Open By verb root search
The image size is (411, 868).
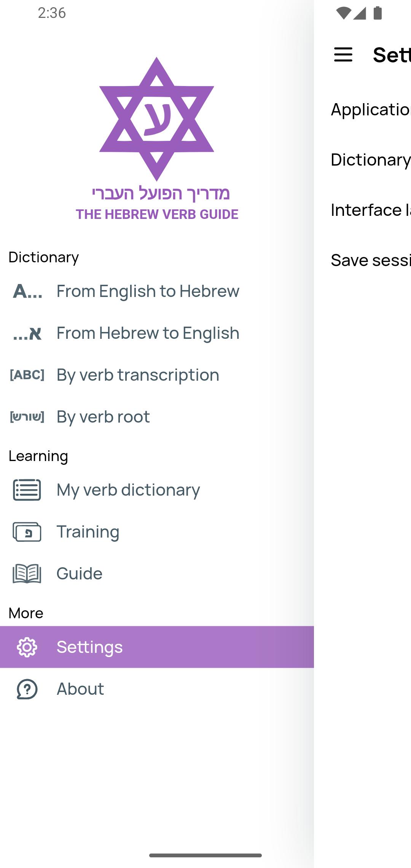(103, 417)
